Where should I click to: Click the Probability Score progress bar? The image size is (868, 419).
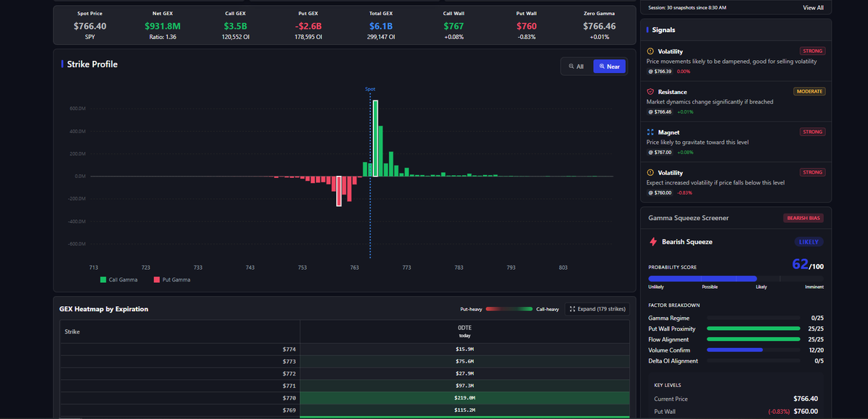tap(736, 279)
